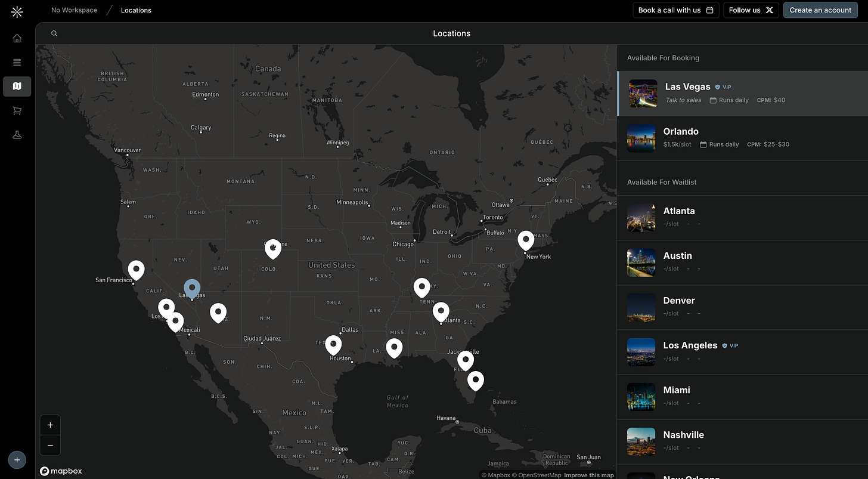Screen dimensions: 868x479
Task: Click the Available For Booking heading
Action: [x=663, y=58]
